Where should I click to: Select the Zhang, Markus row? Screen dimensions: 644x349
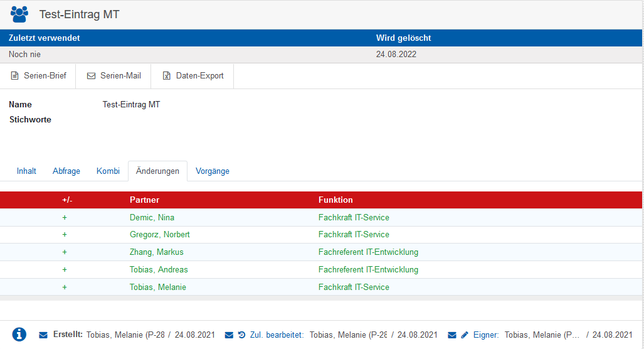click(x=156, y=252)
